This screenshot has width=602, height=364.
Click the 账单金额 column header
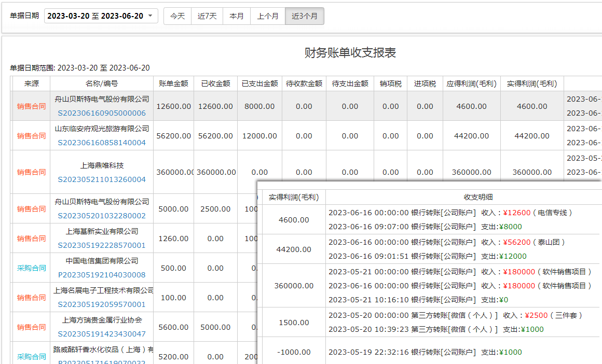point(173,83)
